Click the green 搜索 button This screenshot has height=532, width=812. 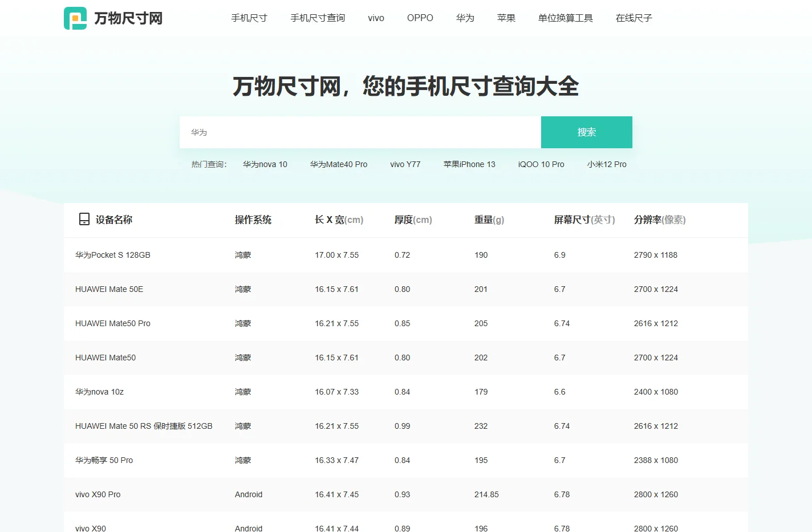[587, 132]
